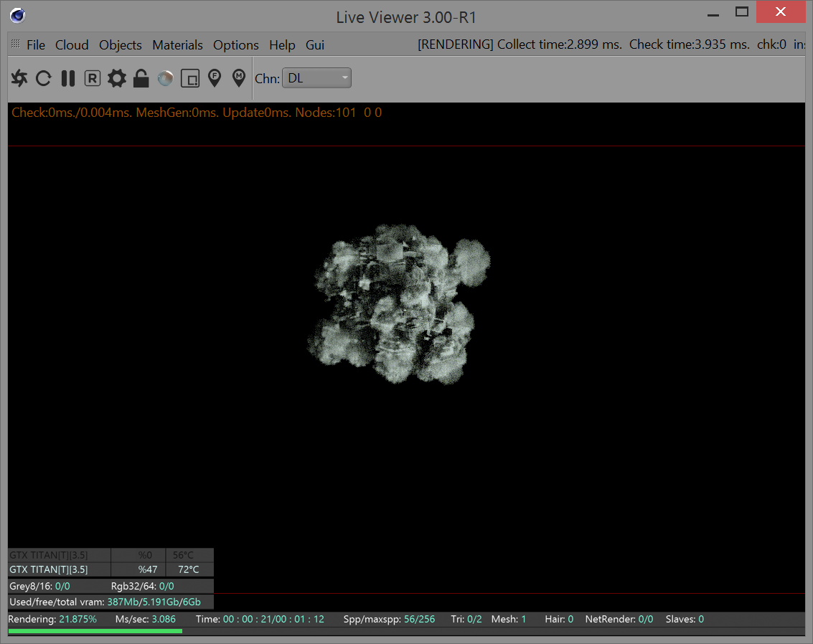
Task: Maximize the Live Viewer window
Action: point(742,12)
